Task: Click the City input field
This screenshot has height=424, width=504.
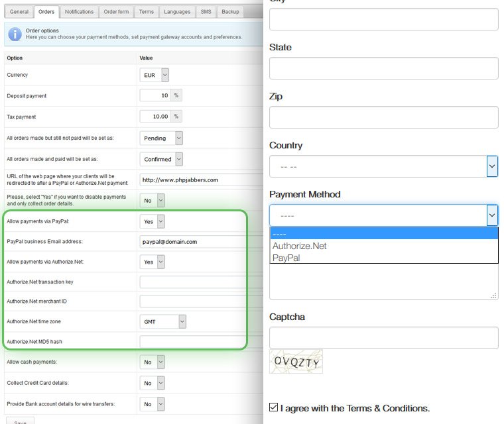Action: tap(384, 19)
